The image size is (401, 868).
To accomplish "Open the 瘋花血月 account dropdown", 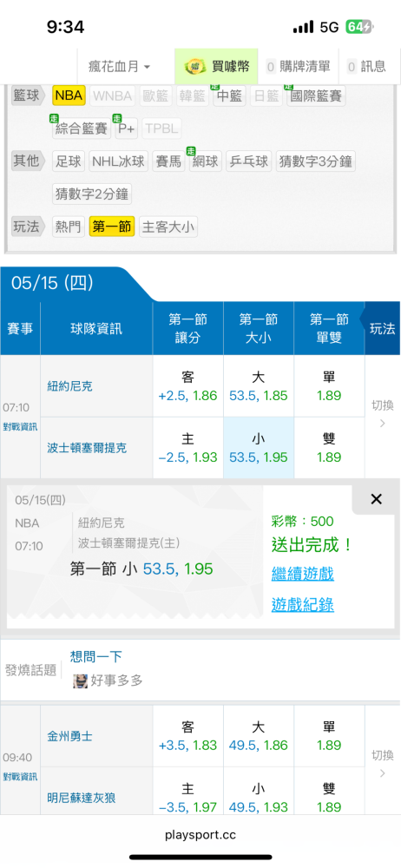I will click(119, 67).
